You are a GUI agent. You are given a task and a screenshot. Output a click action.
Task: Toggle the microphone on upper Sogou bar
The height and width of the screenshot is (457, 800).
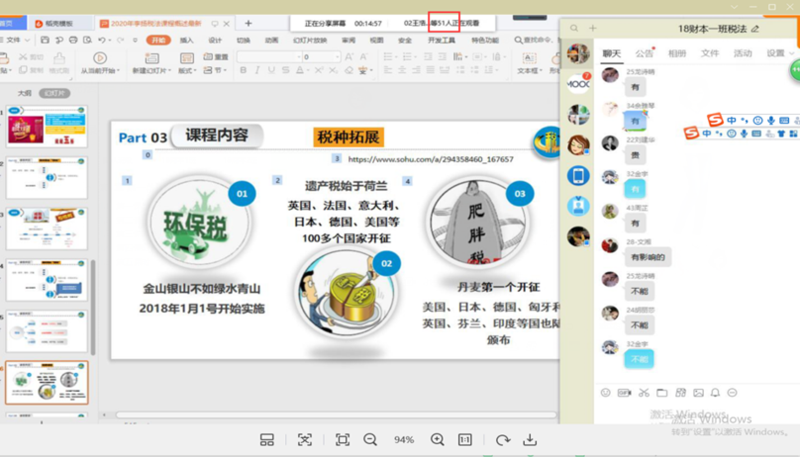771,120
